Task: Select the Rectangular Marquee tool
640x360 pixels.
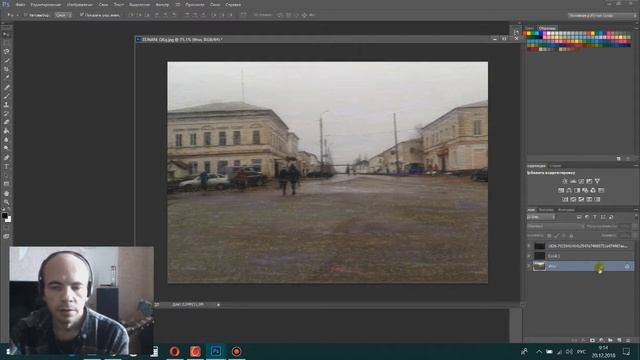Action: coord(7,43)
